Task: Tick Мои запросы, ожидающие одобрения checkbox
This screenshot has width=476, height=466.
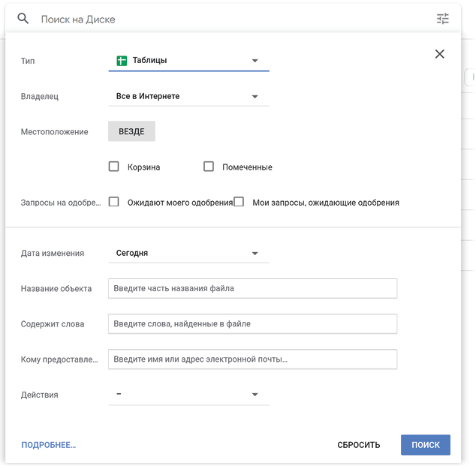Action: 239,202
